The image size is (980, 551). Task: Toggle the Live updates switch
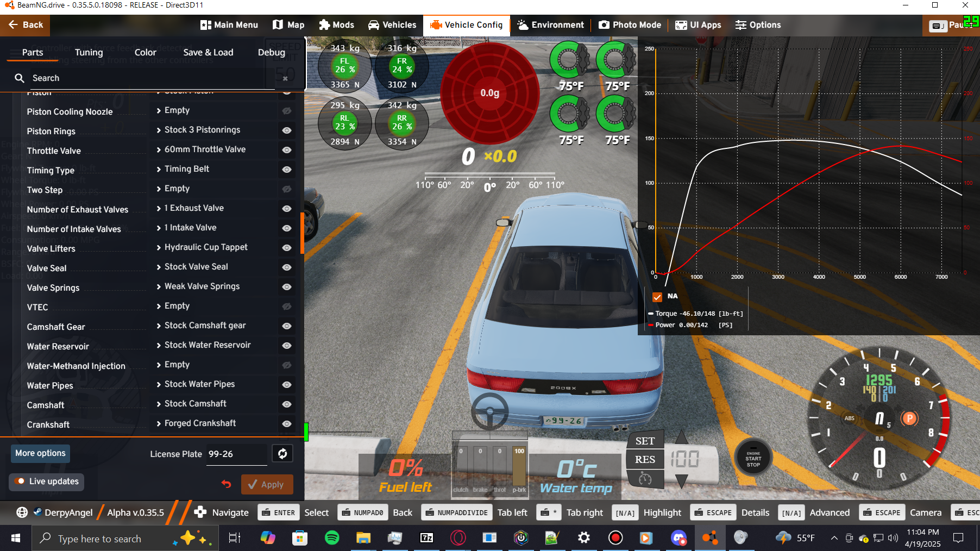click(x=20, y=481)
